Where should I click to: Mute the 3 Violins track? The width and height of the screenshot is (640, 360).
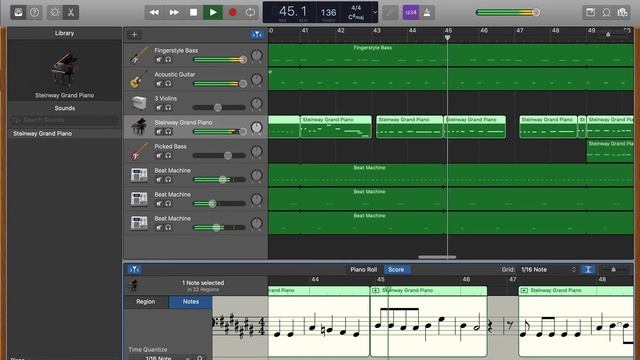click(159, 108)
